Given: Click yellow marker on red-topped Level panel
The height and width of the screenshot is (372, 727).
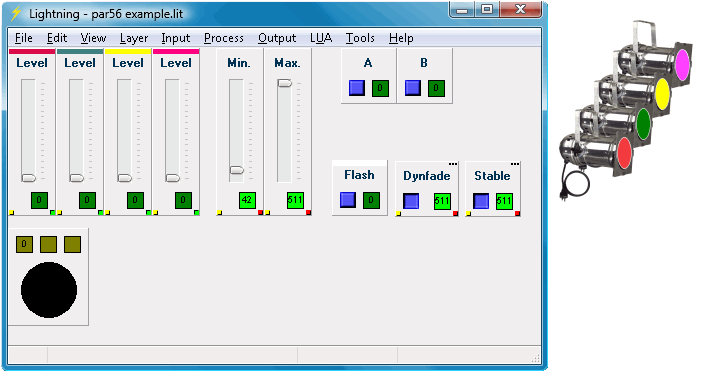Looking at the screenshot, I should 12,213.
